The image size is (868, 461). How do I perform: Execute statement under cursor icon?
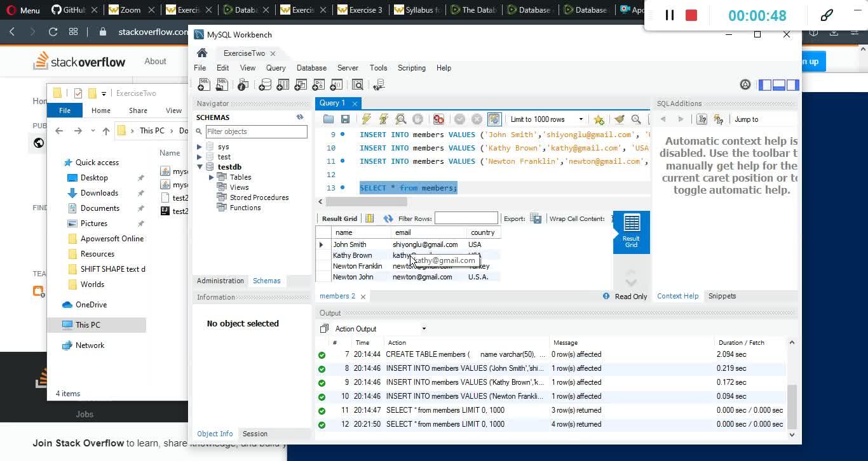(x=383, y=119)
